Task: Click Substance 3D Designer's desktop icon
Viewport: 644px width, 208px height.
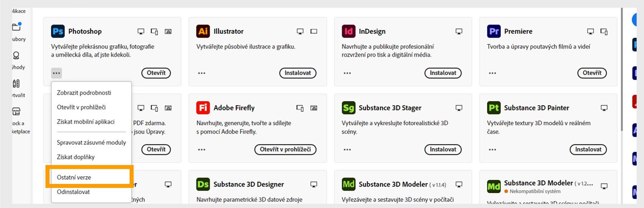Action: (x=314, y=184)
